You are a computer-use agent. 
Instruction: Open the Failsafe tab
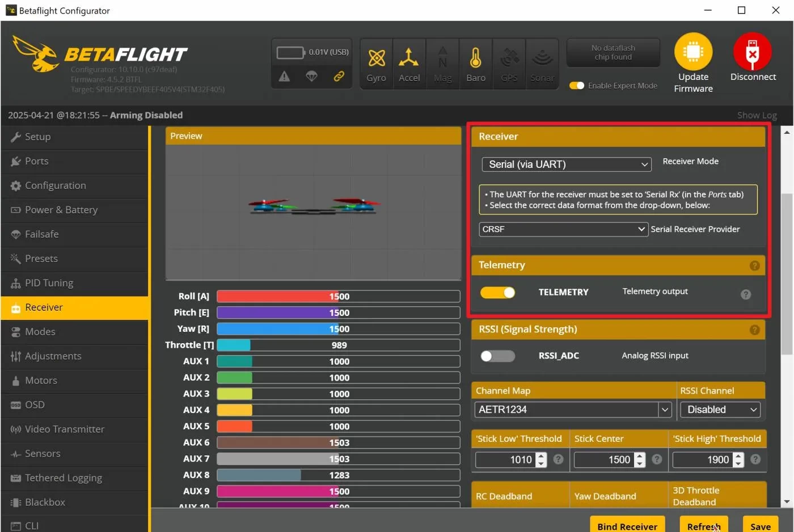click(x=75, y=234)
